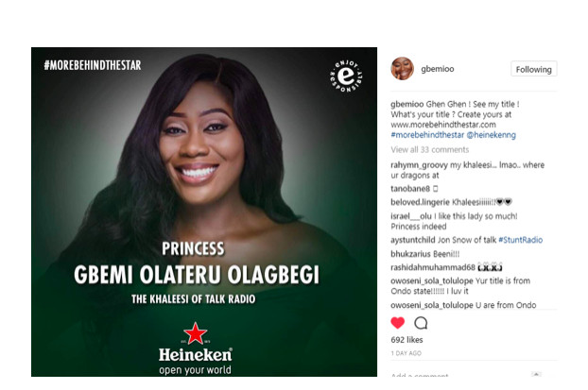Visit beloved.lingerie commenter profile

pos(420,202)
